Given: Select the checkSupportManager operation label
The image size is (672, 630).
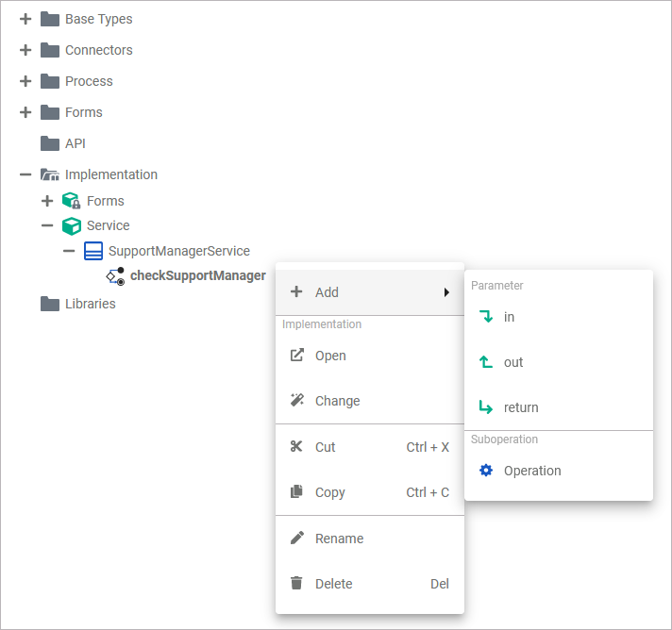Looking at the screenshot, I should [x=198, y=275].
